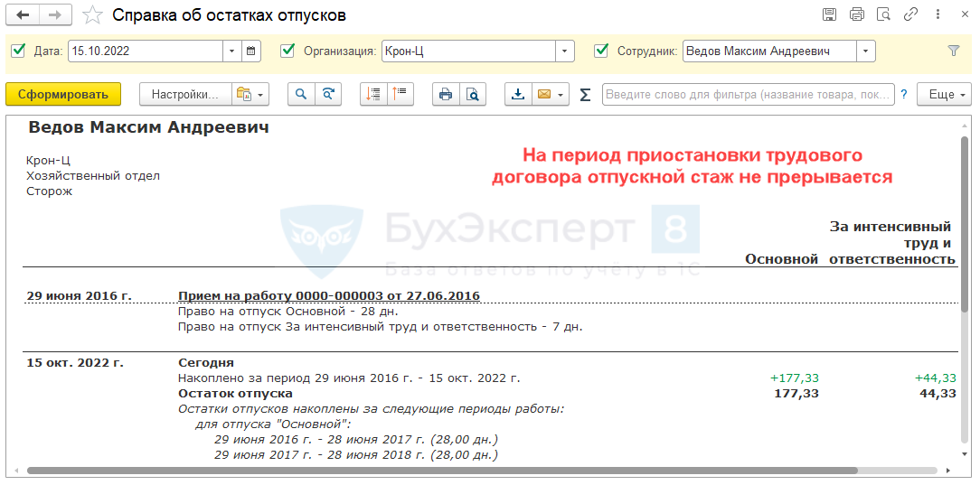Disable the Сотрудник filter checkbox
Image resolution: width=980 pixels, height=485 pixels.
[x=601, y=51]
